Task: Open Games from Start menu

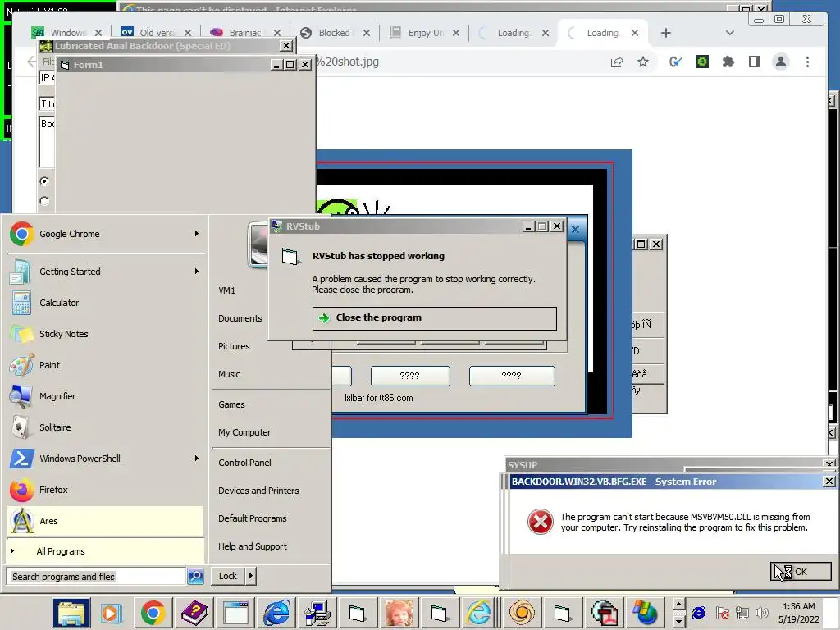Action: tap(231, 404)
